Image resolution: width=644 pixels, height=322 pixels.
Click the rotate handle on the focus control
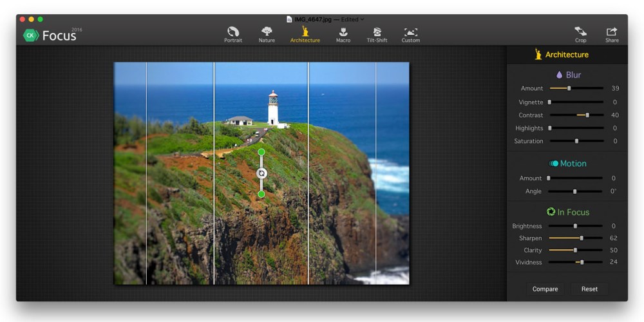click(261, 173)
